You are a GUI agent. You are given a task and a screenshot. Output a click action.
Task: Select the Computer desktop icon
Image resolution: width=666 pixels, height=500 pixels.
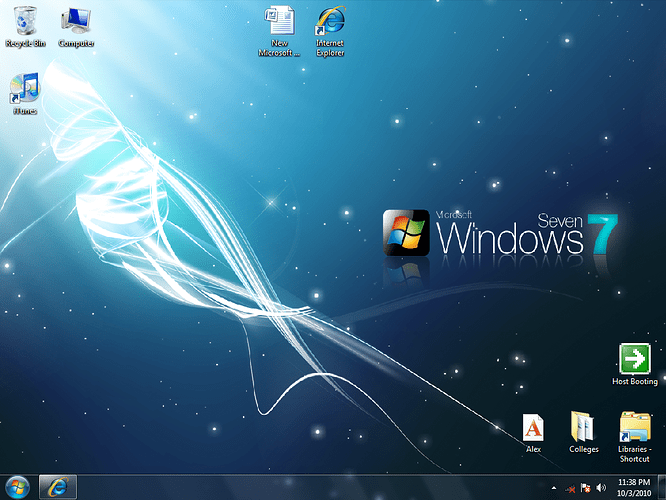tap(77, 20)
